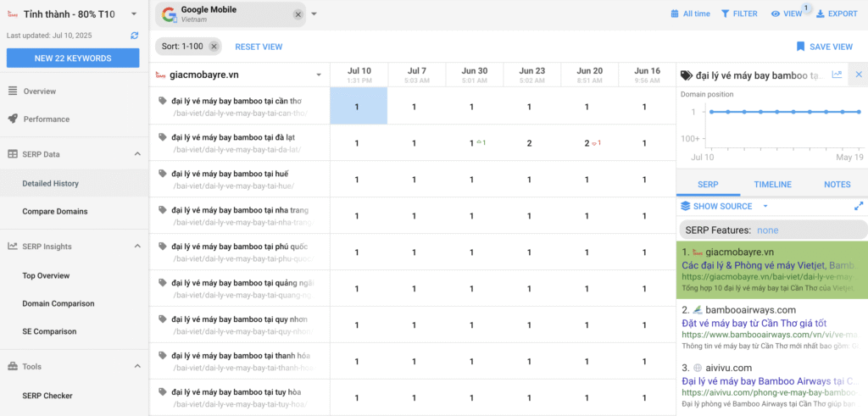The height and width of the screenshot is (416, 868).
Task: Click the chart icon in detail panel header
Action: tap(837, 74)
